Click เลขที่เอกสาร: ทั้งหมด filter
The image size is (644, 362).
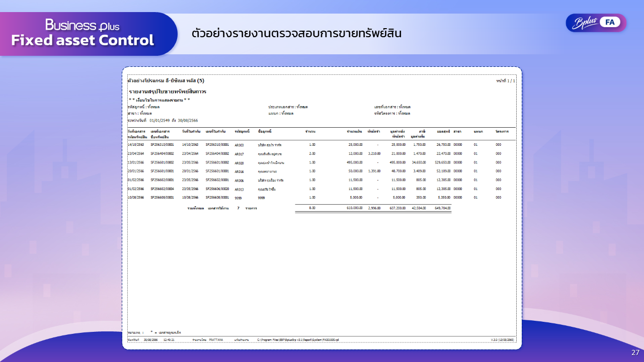(392, 108)
